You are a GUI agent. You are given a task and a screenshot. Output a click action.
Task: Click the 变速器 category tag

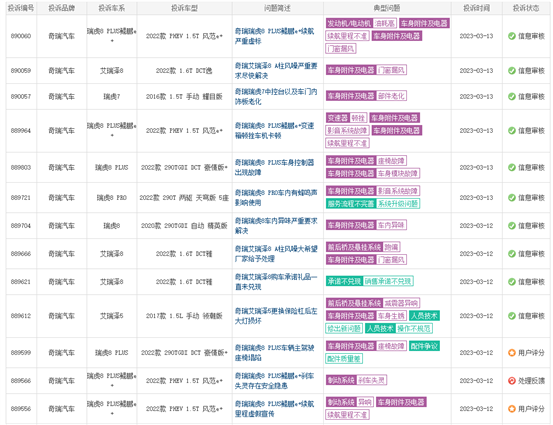[338, 118]
